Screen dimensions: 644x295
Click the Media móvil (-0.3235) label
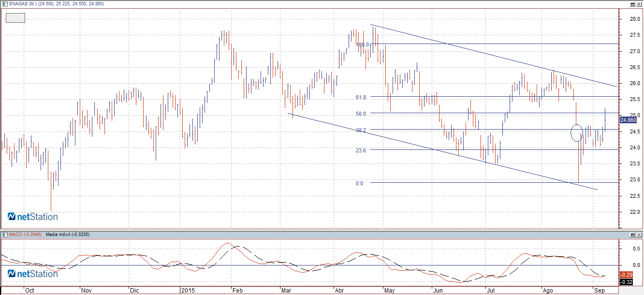67,235
